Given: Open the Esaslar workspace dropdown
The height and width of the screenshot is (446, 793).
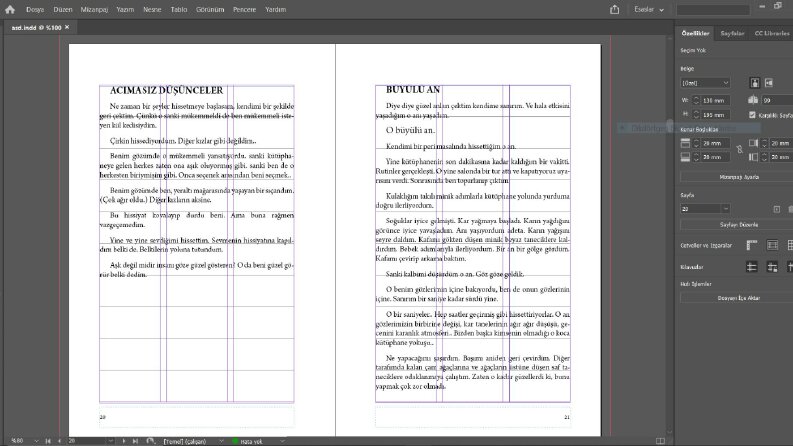Looking at the screenshot, I should [x=649, y=9].
